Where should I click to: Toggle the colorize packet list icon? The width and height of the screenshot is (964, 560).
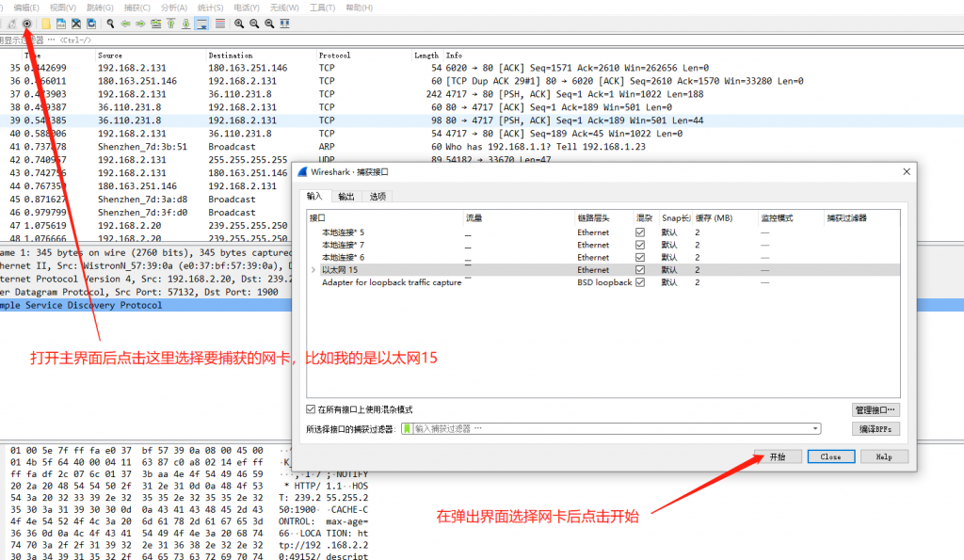coord(219,23)
